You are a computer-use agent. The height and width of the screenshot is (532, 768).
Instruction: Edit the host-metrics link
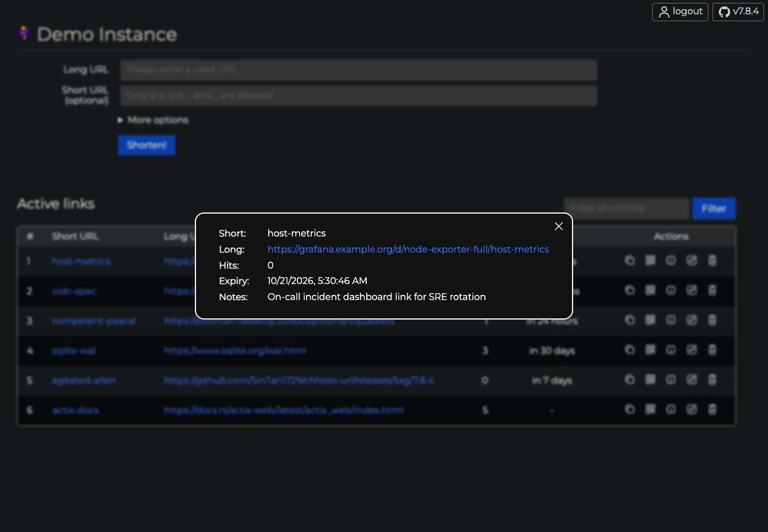click(x=692, y=261)
